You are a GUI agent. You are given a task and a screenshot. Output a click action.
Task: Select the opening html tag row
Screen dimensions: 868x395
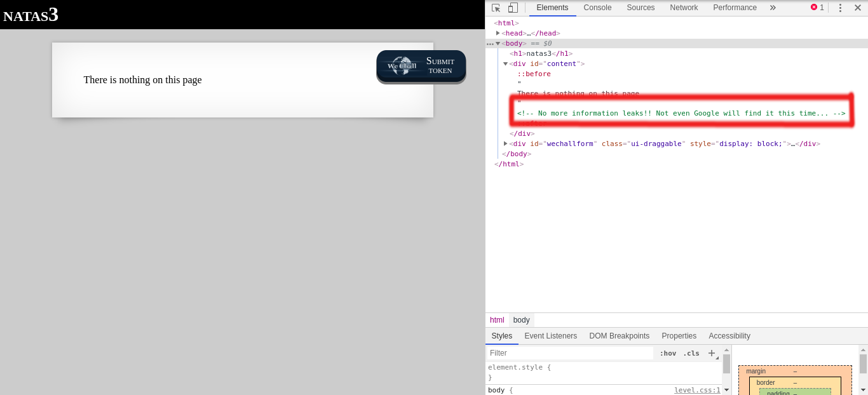(x=506, y=23)
